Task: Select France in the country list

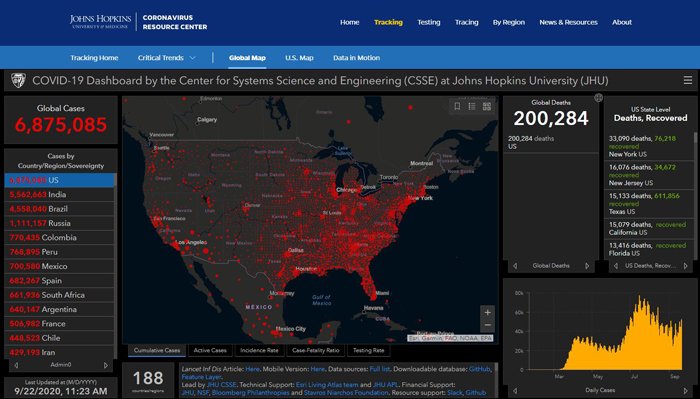Action: [x=59, y=324]
